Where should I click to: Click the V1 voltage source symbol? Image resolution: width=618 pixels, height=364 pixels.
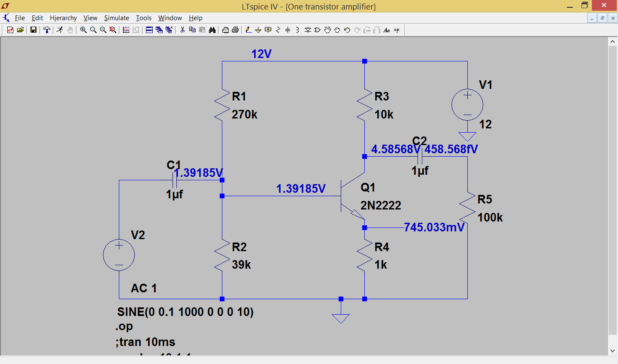click(x=467, y=105)
